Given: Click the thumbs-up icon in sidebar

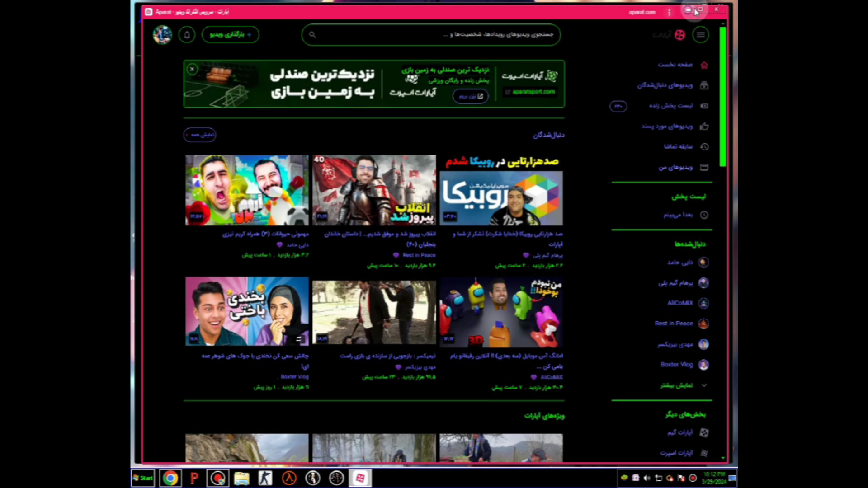Looking at the screenshot, I should 704,127.
